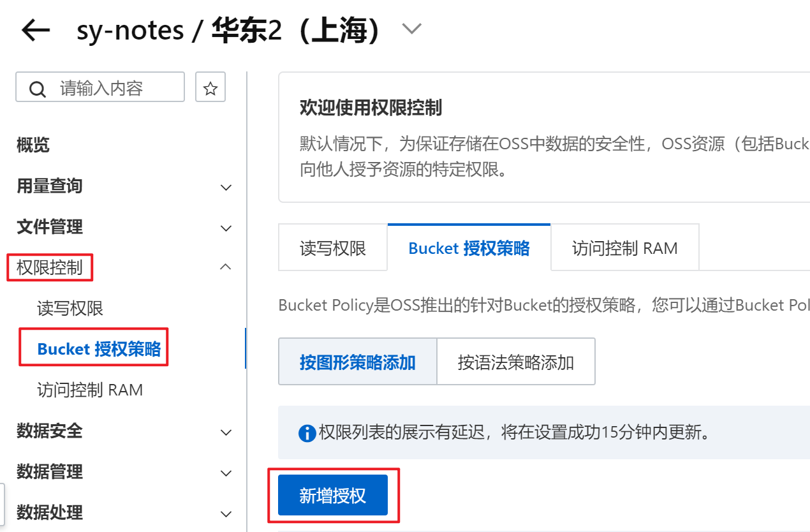Select the Bucket 授权策略 tab
This screenshot has width=810, height=532.
469,248
